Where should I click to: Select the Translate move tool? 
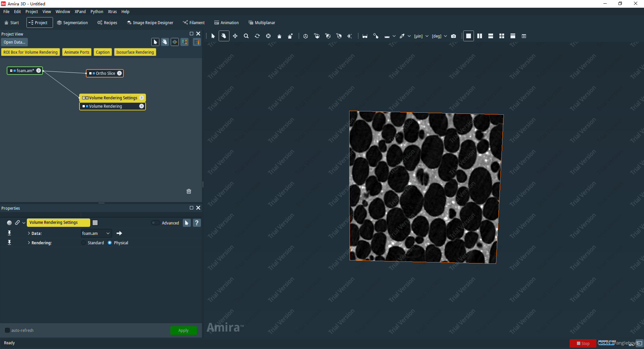(x=235, y=36)
